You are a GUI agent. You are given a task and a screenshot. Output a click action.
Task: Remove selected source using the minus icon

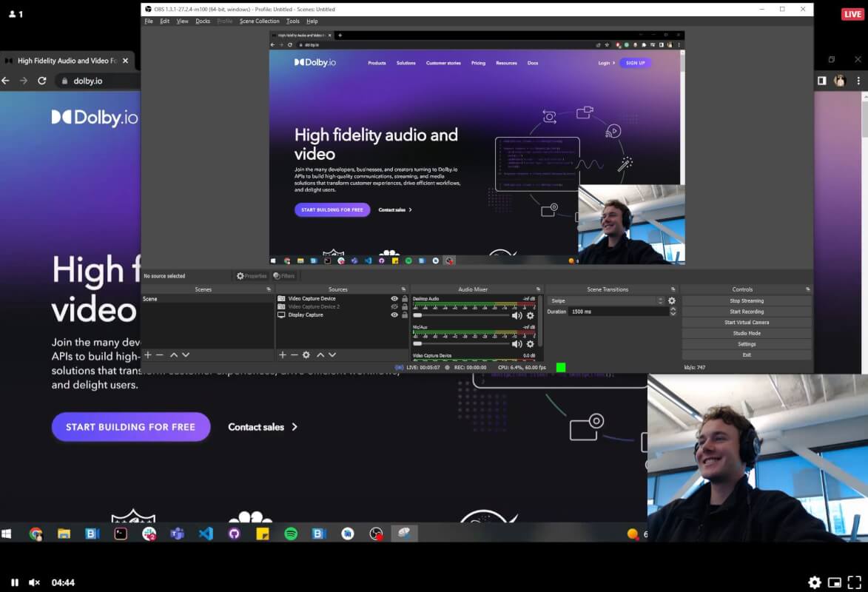(x=294, y=354)
